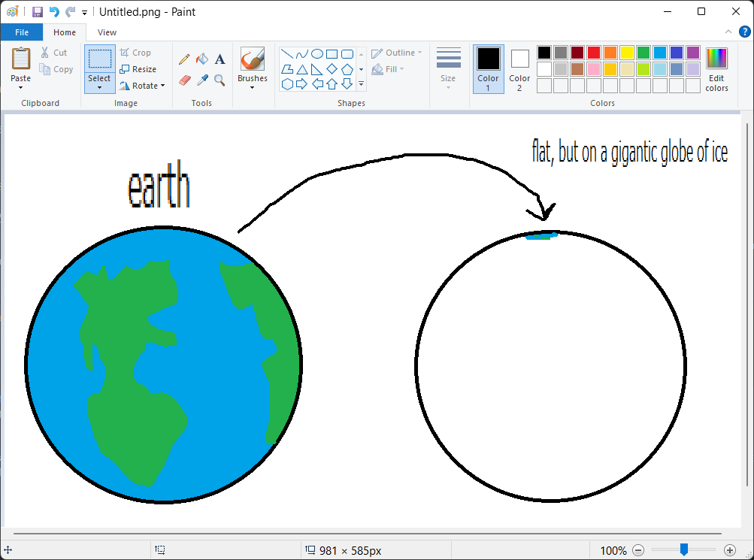The width and height of the screenshot is (754, 560).
Task: Open the Rotate dropdown menu
Action: (163, 86)
